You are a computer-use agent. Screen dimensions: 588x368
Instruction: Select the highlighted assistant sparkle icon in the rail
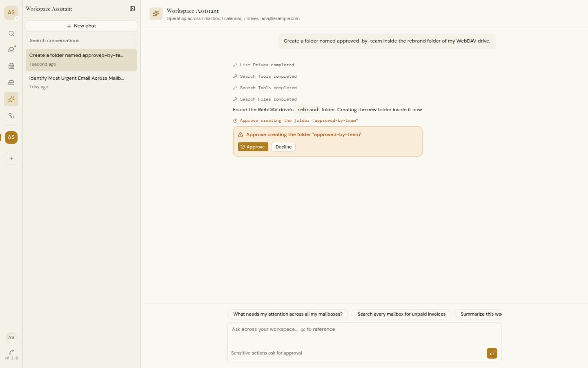[x=11, y=99]
